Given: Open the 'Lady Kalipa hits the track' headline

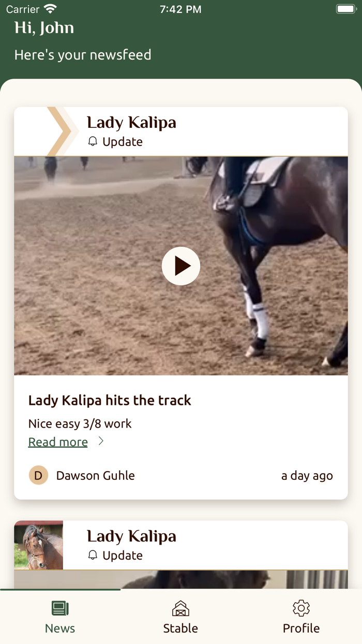Looking at the screenshot, I should click(x=110, y=400).
